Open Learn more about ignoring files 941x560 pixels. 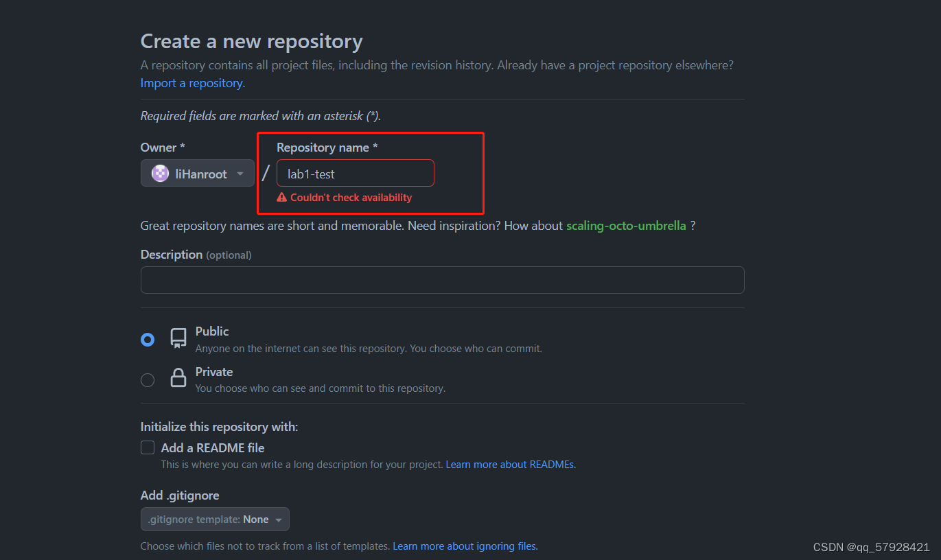(465, 546)
